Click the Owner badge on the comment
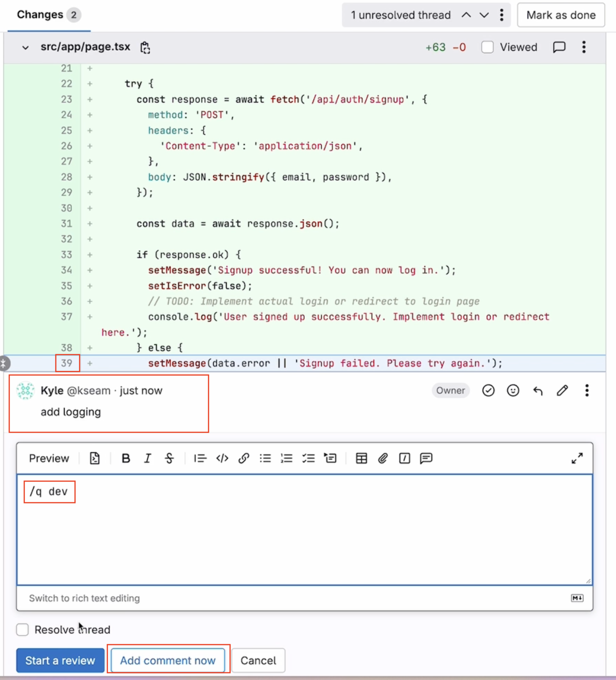The image size is (616, 680). (x=451, y=390)
